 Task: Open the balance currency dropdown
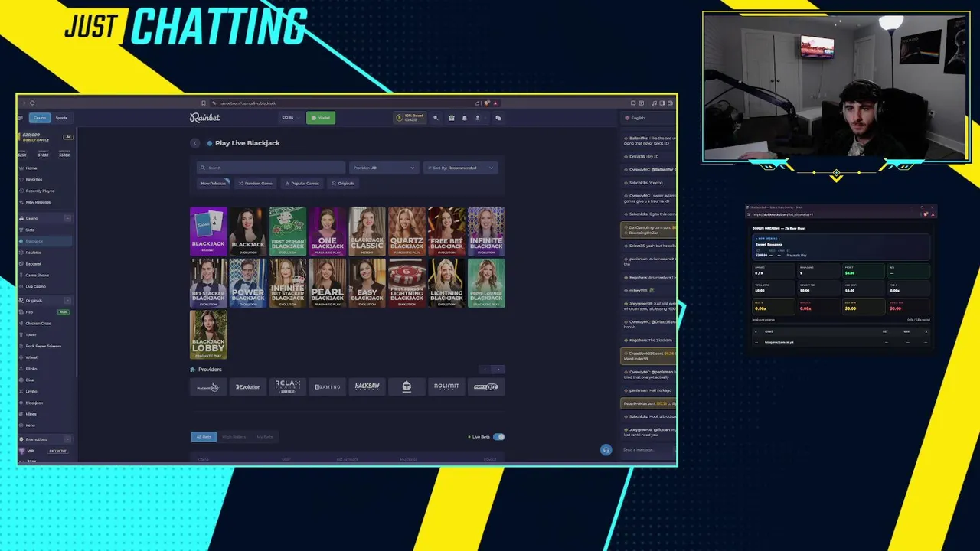(292, 118)
